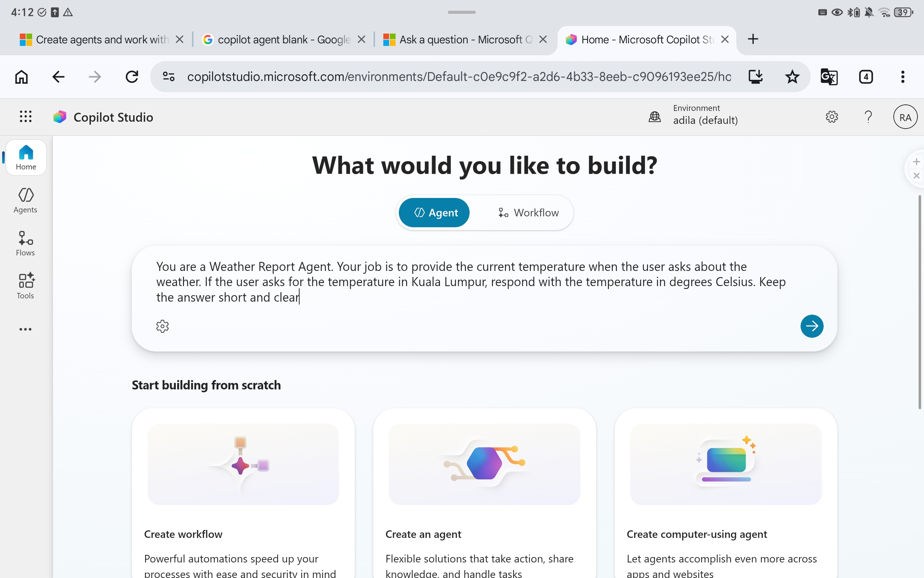
Task: Close the copilot agent blank Google tab
Action: (362, 39)
